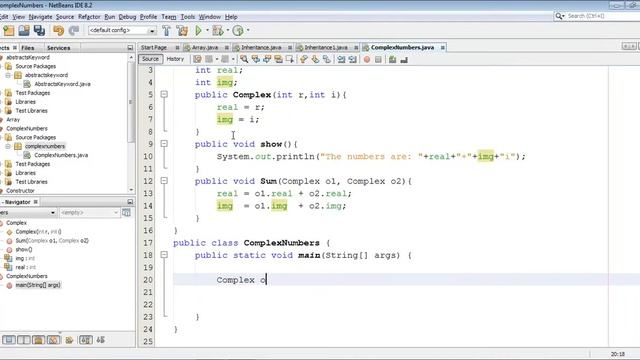Click the New Project toolbar icon
Viewport: 640px width, 360px height.
[8, 31]
